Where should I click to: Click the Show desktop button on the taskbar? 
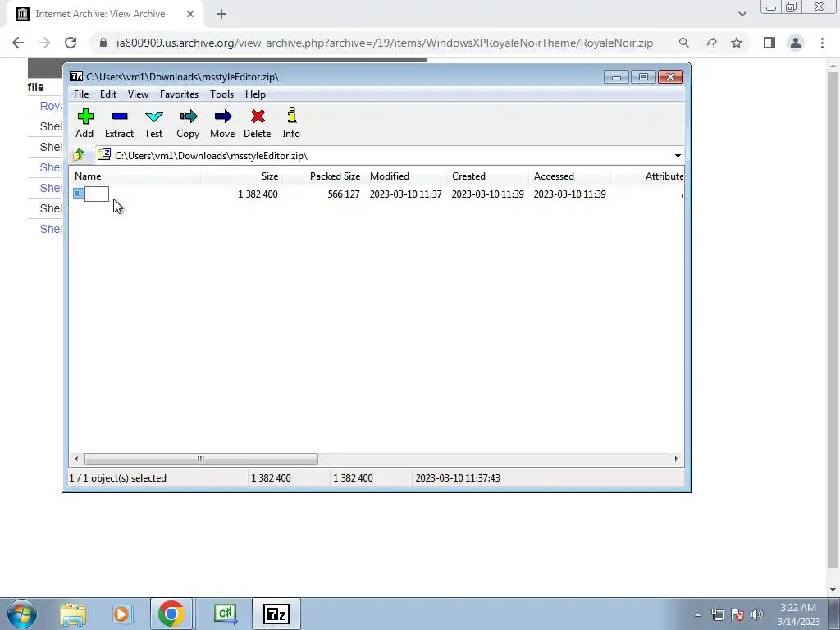pos(834,614)
